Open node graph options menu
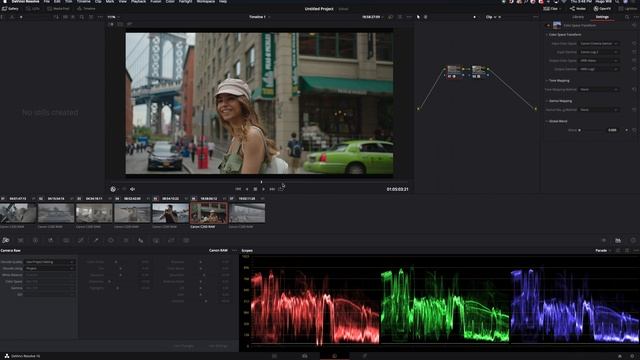640x360 pixels. pyautogui.click(x=535, y=17)
